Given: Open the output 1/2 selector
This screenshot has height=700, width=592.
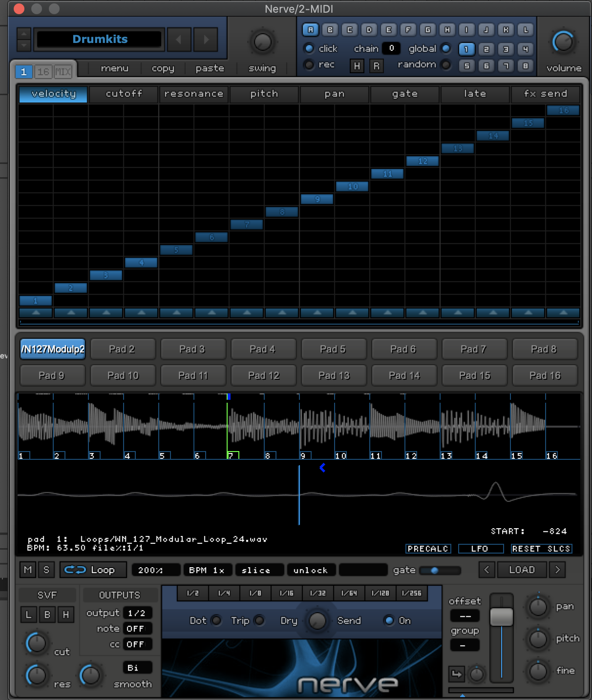Looking at the screenshot, I should pos(137,613).
